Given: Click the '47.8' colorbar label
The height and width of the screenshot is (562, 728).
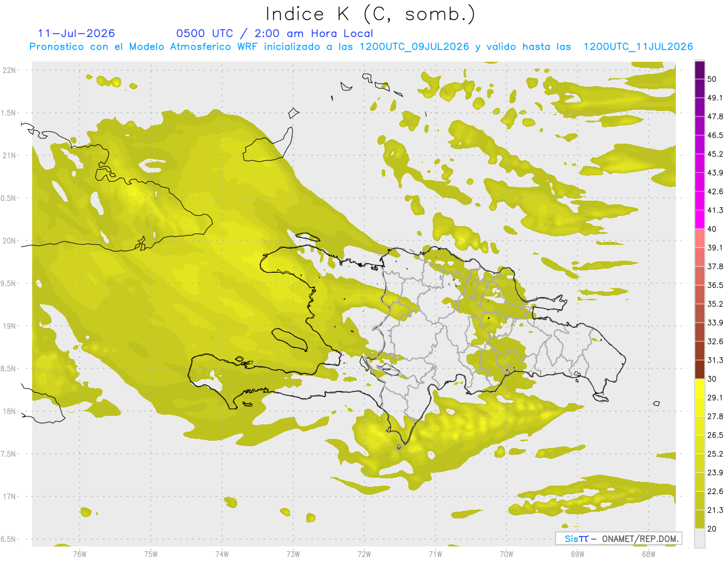Looking at the screenshot, I should pos(715,116).
